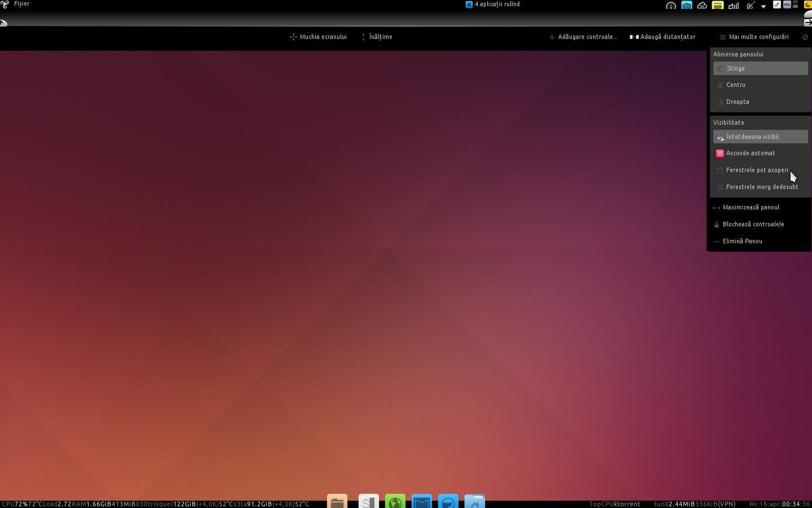
Task: Open the blue mail envelope dock icon
Action: click(422, 501)
